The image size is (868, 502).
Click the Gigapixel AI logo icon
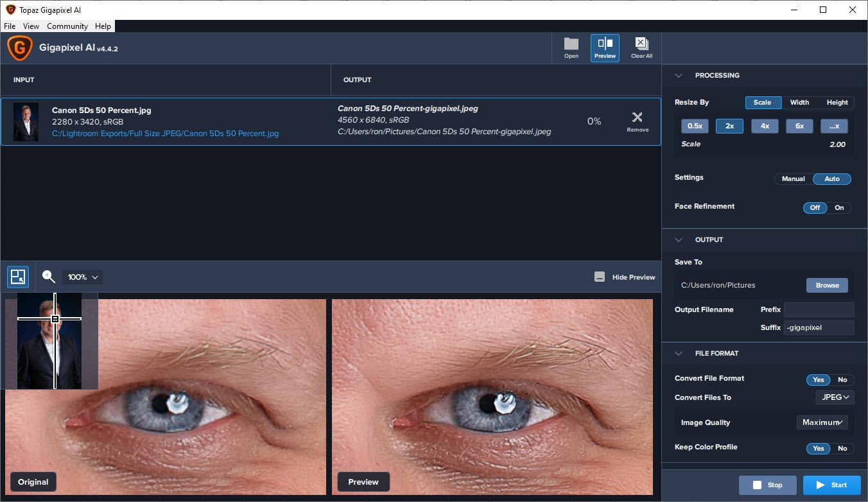point(20,48)
